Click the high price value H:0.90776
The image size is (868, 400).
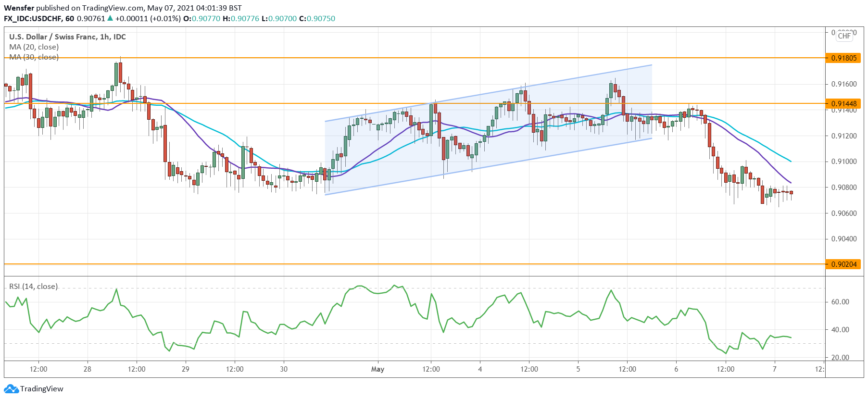pos(241,18)
